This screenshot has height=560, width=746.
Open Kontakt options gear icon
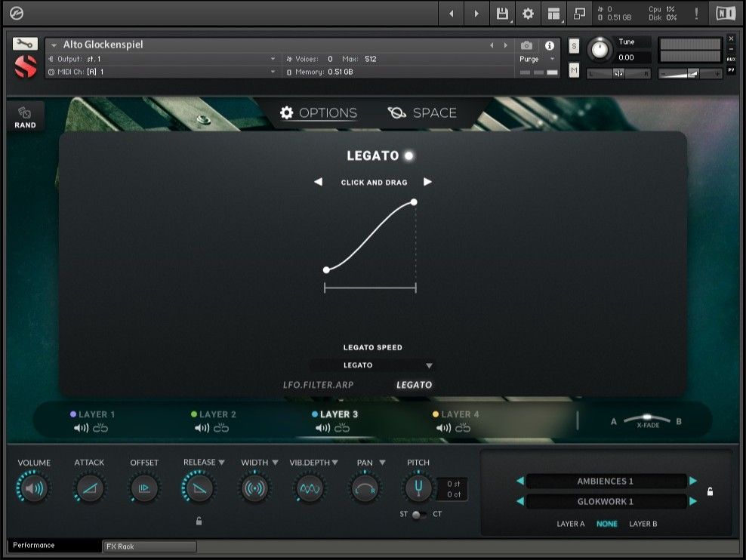pos(526,13)
